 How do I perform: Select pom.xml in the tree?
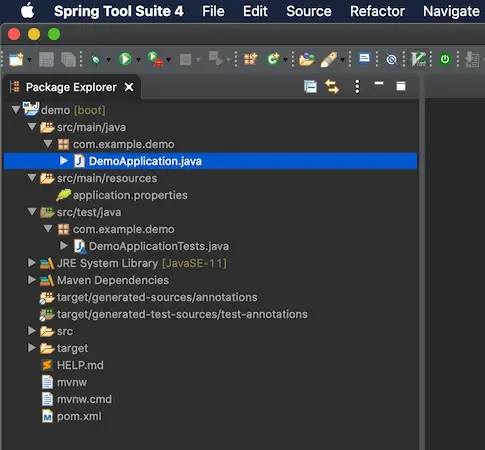click(79, 416)
